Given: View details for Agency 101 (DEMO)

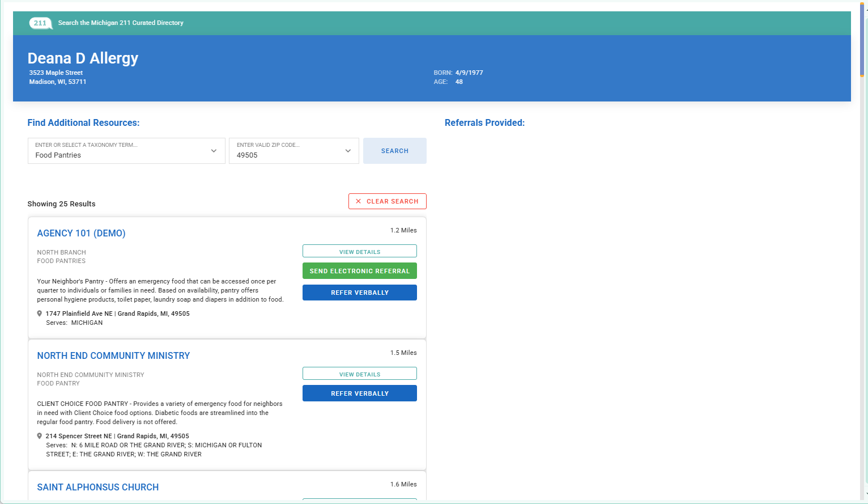Looking at the screenshot, I should 359,252.
